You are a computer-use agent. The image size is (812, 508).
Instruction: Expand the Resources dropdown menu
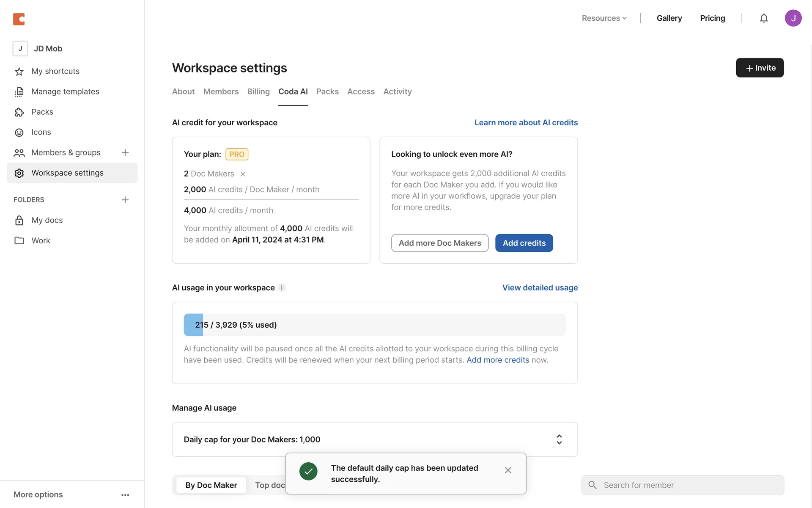pyautogui.click(x=604, y=18)
